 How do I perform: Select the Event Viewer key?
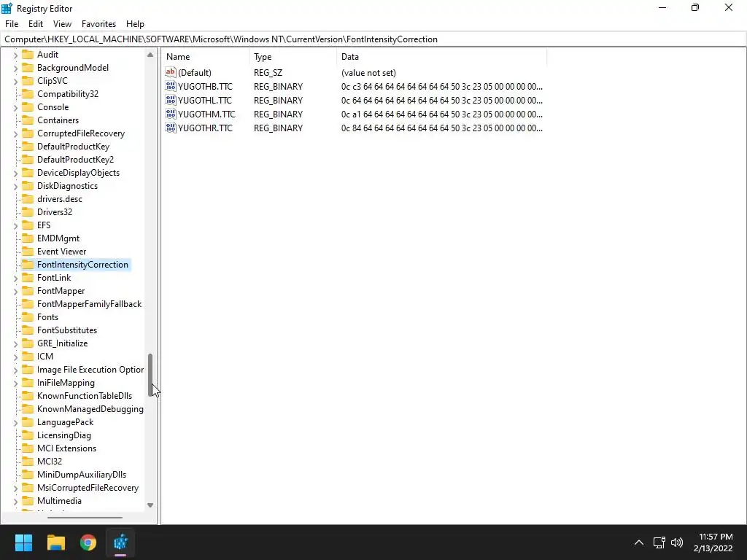tap(62, 252)
